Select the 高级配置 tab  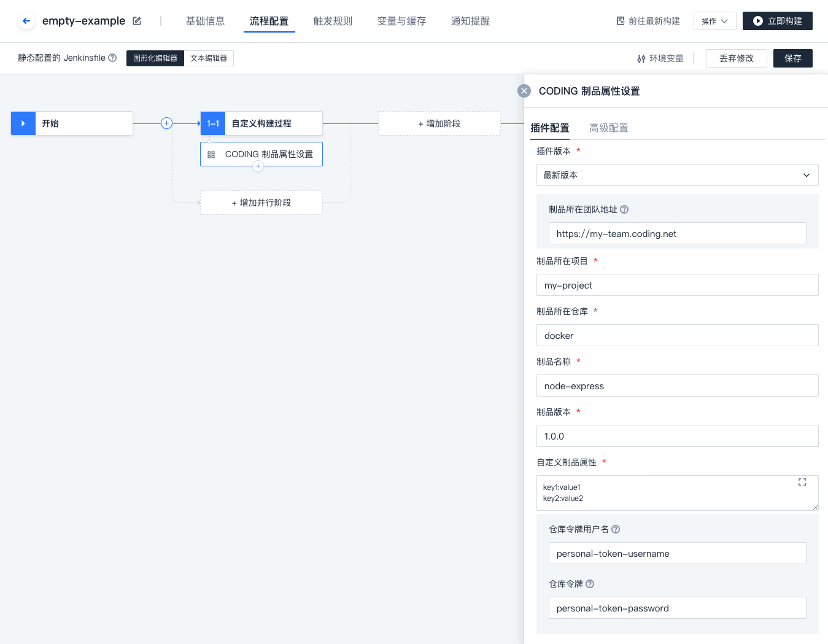609,128
